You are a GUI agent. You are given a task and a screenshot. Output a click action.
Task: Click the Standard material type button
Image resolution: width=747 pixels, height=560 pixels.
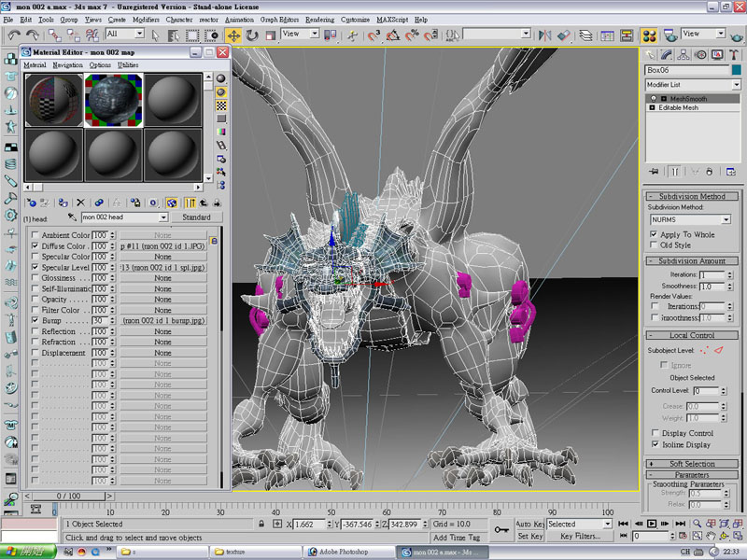pos(196,217)
